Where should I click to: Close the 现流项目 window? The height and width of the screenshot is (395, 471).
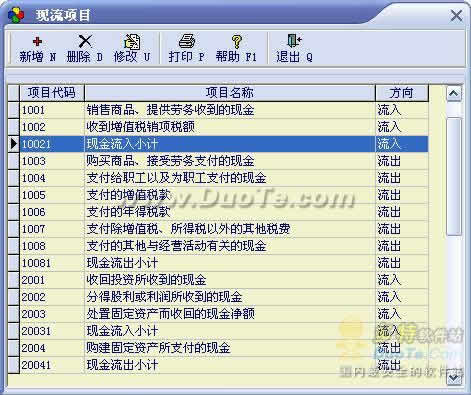[x=456, y=15]
